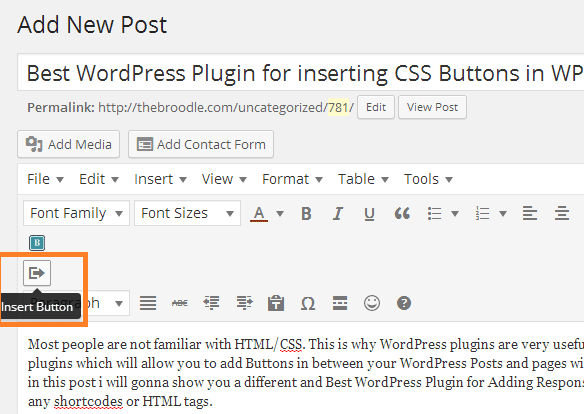Open the Edit menu
This screenshot has height=414, width=584.
(x=98, y=179)
